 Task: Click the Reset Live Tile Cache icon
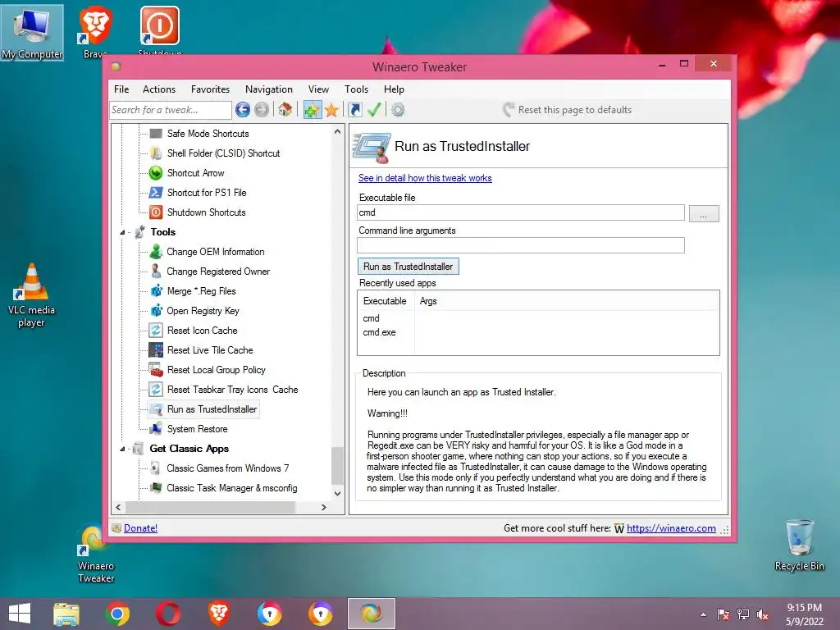(156, 349)
